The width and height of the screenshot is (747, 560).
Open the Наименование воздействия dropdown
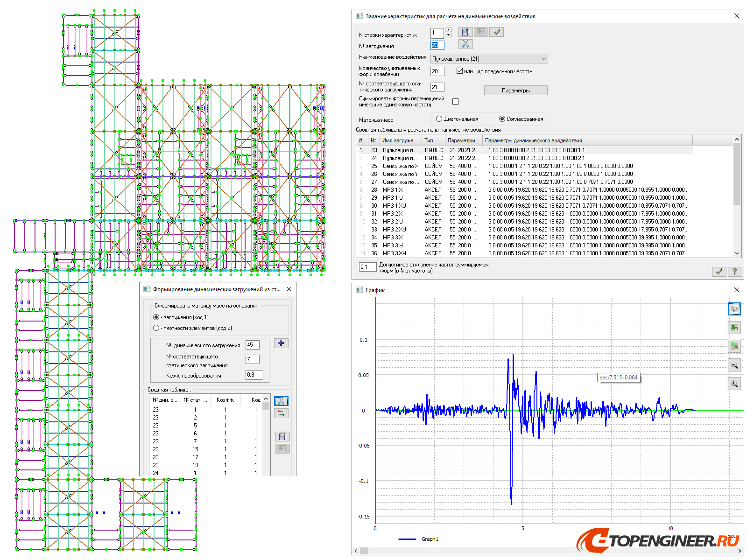(489, 59)
